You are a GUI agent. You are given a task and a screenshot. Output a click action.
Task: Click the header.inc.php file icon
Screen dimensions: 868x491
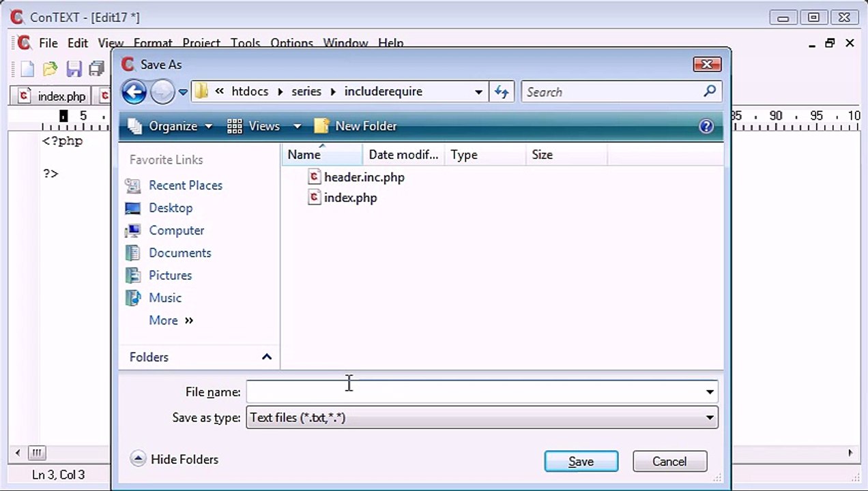[x=314, y=177]
